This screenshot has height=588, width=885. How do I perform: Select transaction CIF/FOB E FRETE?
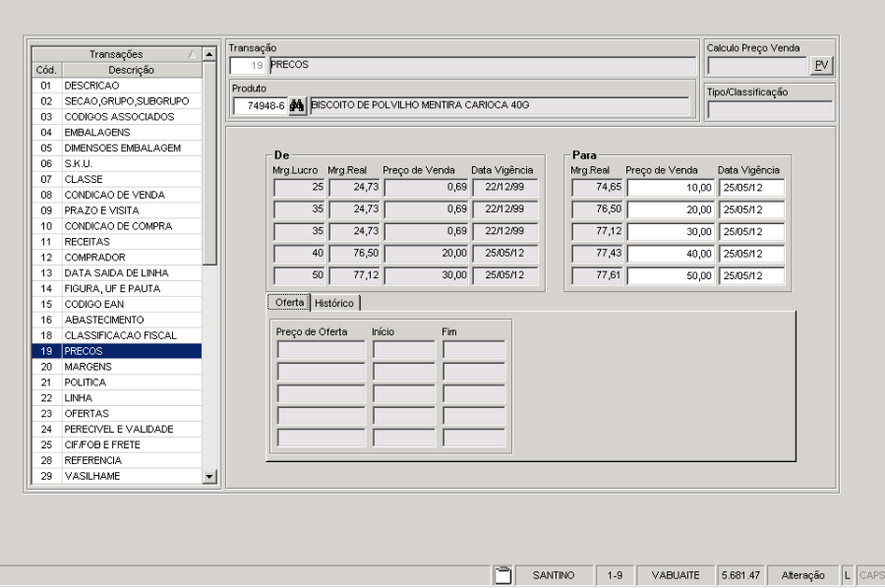point(117,444)
